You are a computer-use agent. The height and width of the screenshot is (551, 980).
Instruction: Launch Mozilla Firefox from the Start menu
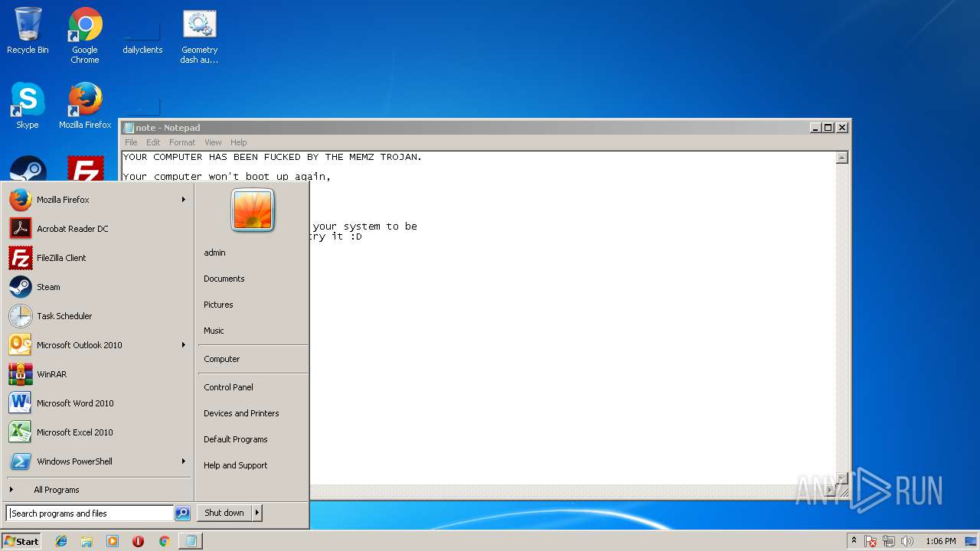click(98, 200)
